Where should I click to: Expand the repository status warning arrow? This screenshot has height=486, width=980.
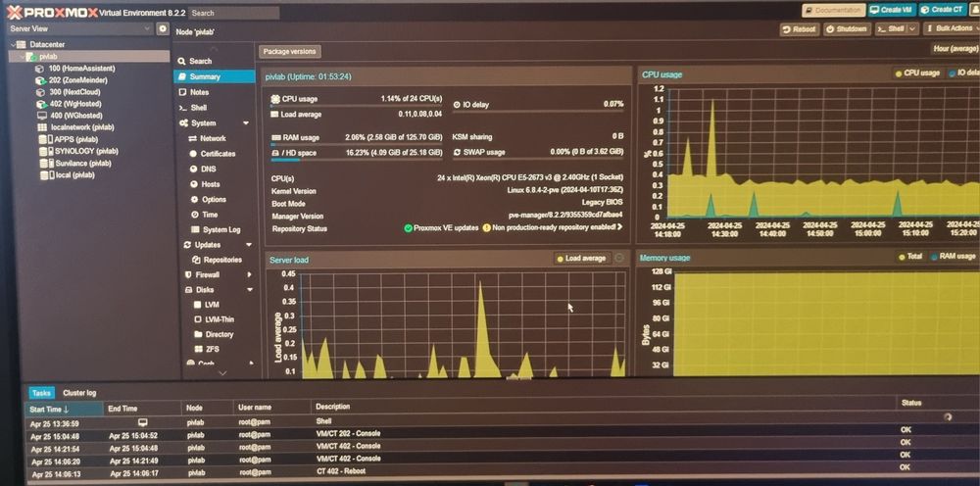click(620, 226)
